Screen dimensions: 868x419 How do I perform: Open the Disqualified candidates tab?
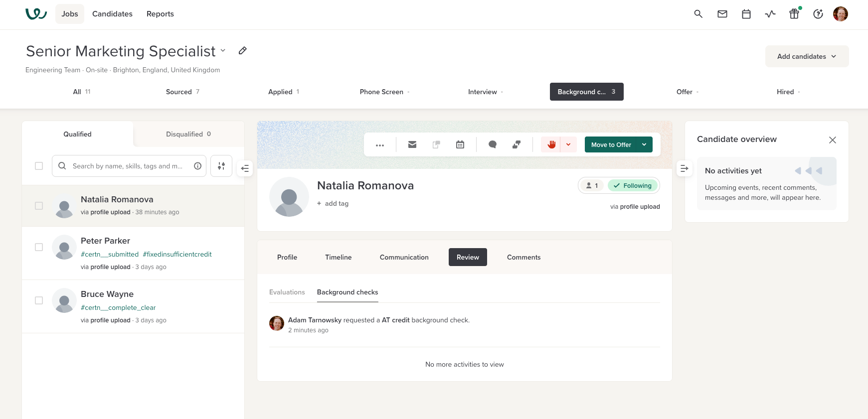coord(188,134)
